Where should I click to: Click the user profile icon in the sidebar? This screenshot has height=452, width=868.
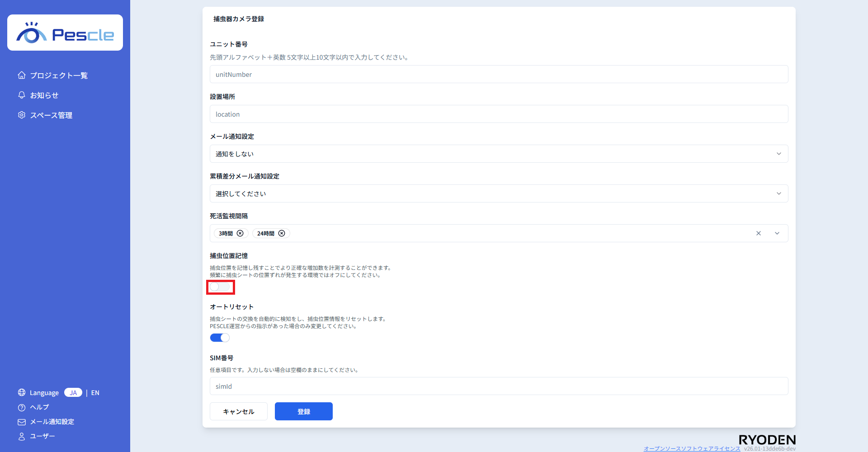coord(22,436)
